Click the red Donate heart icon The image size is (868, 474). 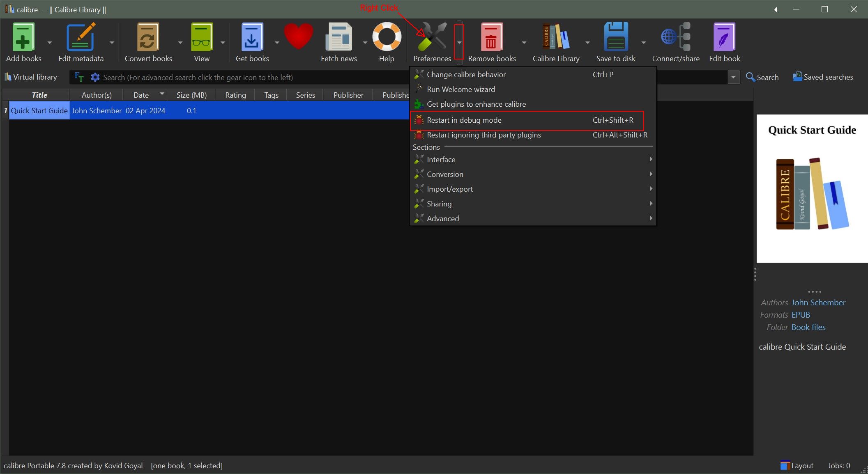coord(299,37)
